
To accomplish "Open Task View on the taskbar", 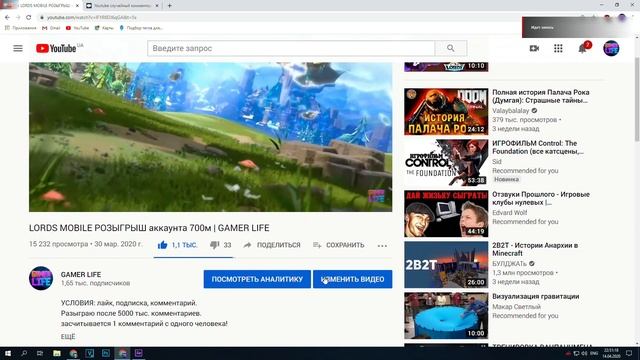I will (x=40, y=353).
